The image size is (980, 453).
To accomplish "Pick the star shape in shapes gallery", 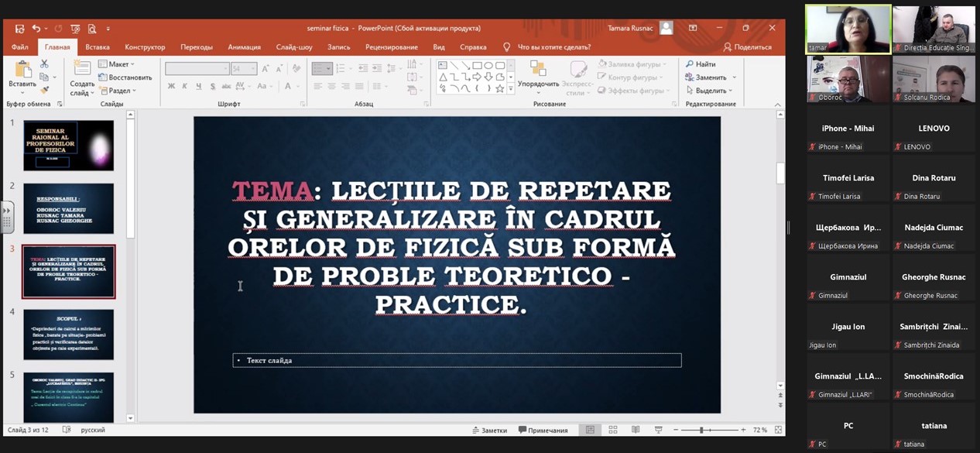I will point(500,89).
